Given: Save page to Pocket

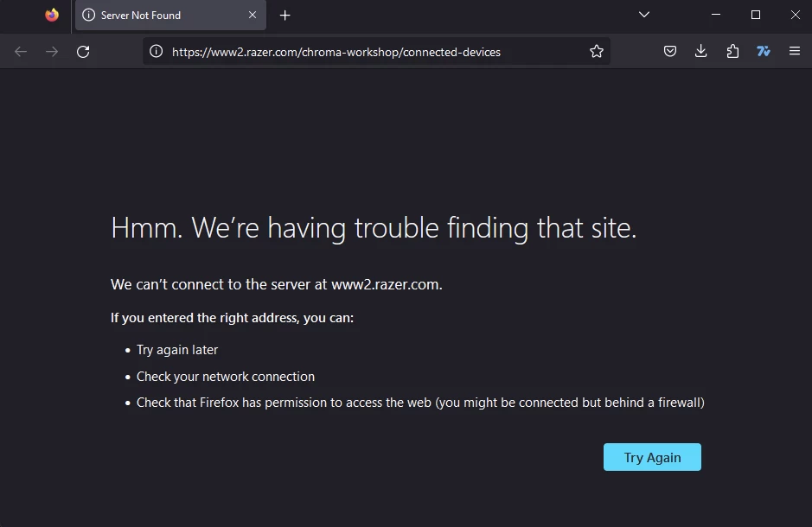Looking at the screenshot, I should click(x=670, y=51).
